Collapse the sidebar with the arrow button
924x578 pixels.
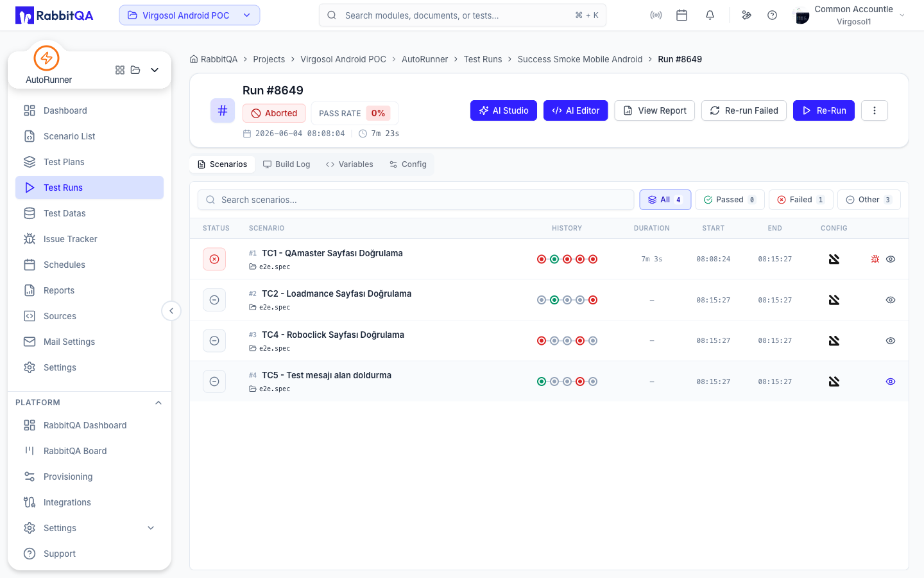tap(171, 311)
